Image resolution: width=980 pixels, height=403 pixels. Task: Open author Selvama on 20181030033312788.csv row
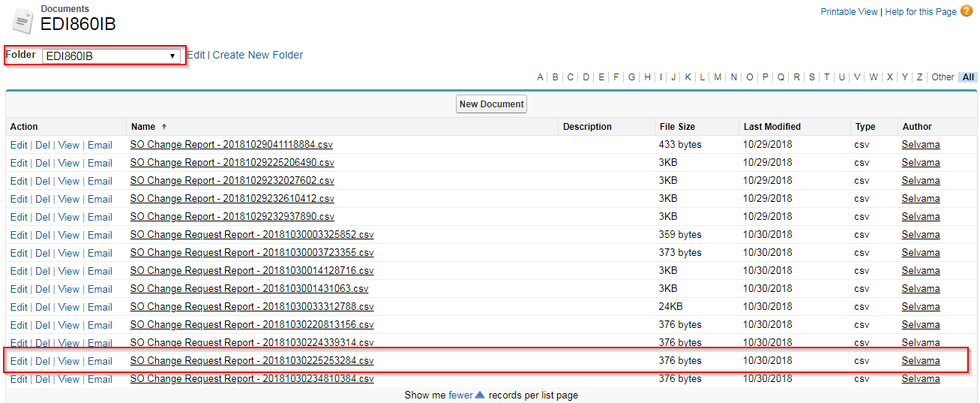[921, 306]
